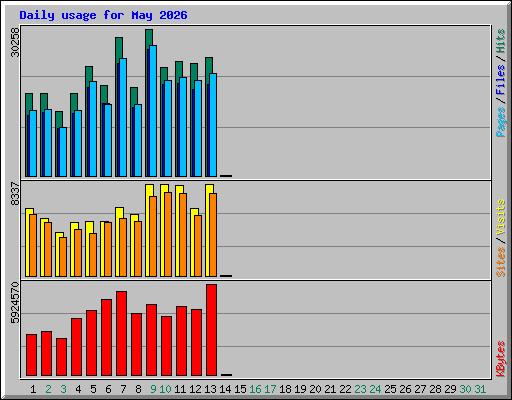Click the orange sites bar for day 1
512x400 pixels.
pyautogui.click(x=33, y=245)
